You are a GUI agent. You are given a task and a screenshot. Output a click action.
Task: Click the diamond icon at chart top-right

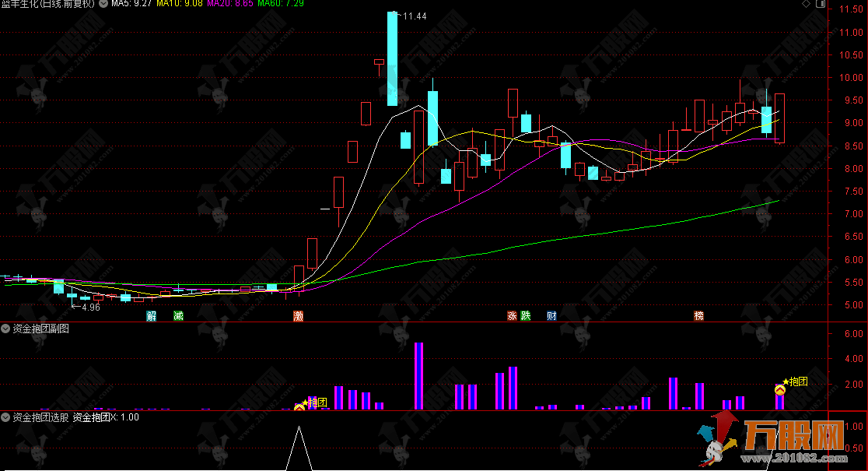[807, 4]
